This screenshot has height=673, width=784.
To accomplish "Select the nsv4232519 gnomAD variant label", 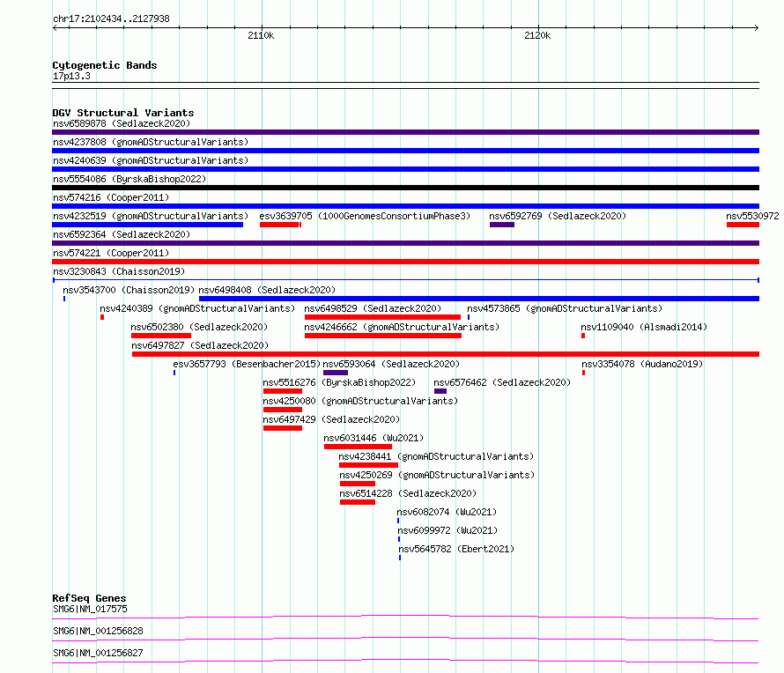I will (x=151, y=216).
